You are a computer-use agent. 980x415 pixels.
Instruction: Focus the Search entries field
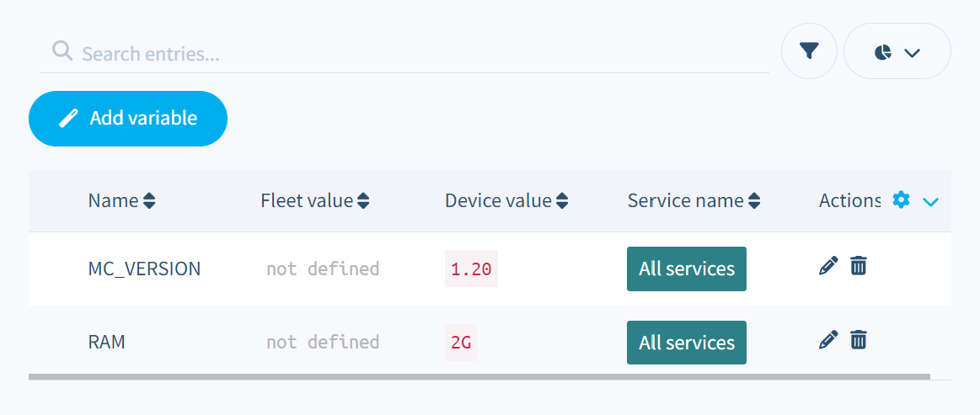pyautogui.click(x=421, y=55)
